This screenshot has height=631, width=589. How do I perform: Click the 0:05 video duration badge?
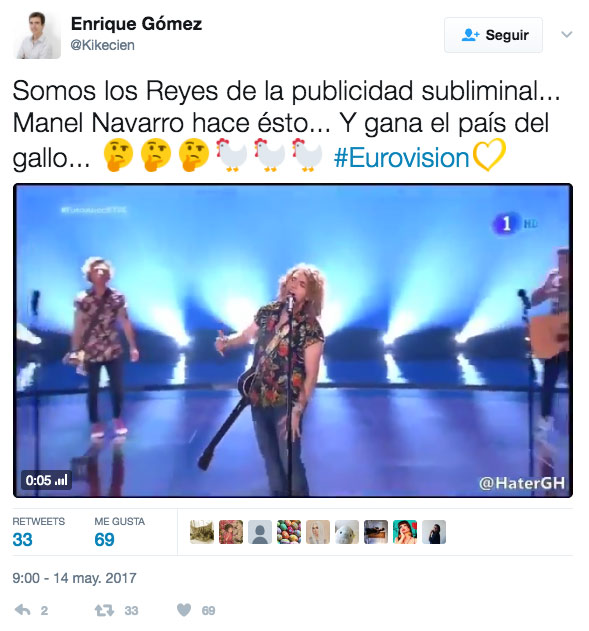click(46, 480)
